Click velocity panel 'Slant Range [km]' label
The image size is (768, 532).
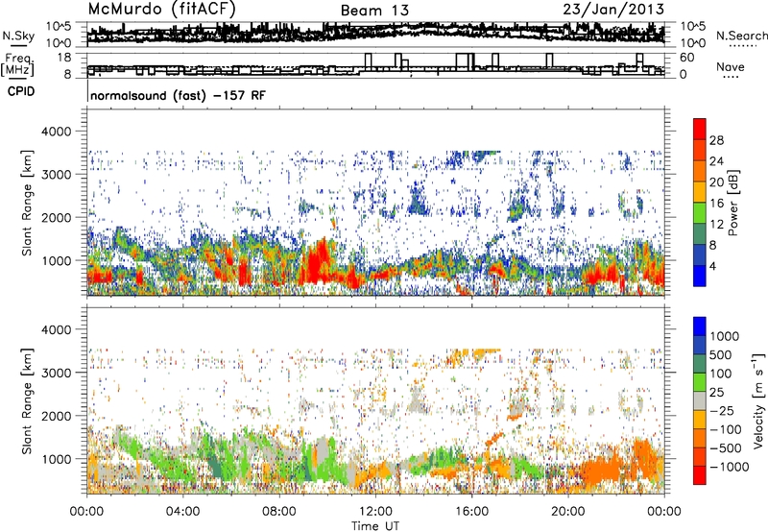click(27, 401)
